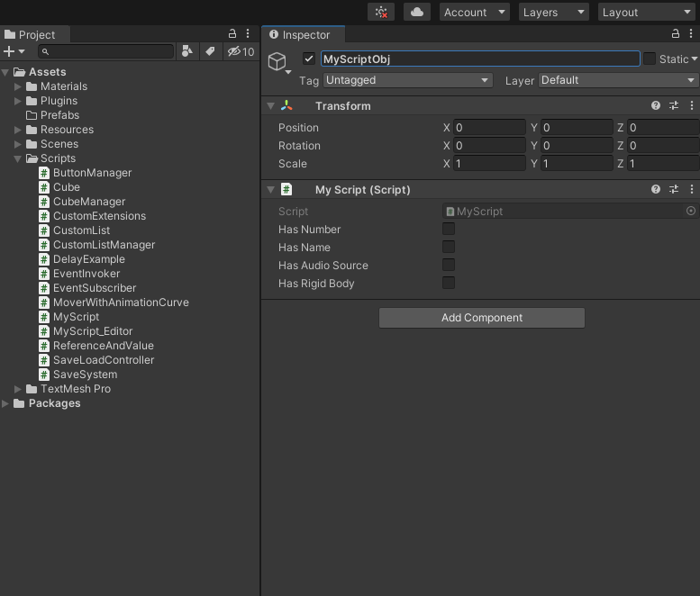700x596 pixels.
Task: Expand the Scenes folder
Action: 18,144
